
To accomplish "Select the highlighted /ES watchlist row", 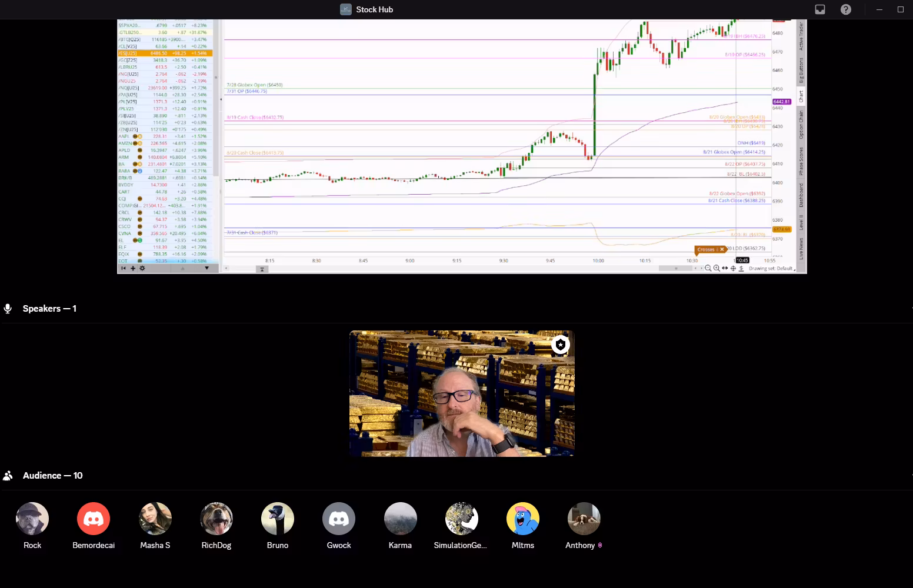I will pos(165,53).
